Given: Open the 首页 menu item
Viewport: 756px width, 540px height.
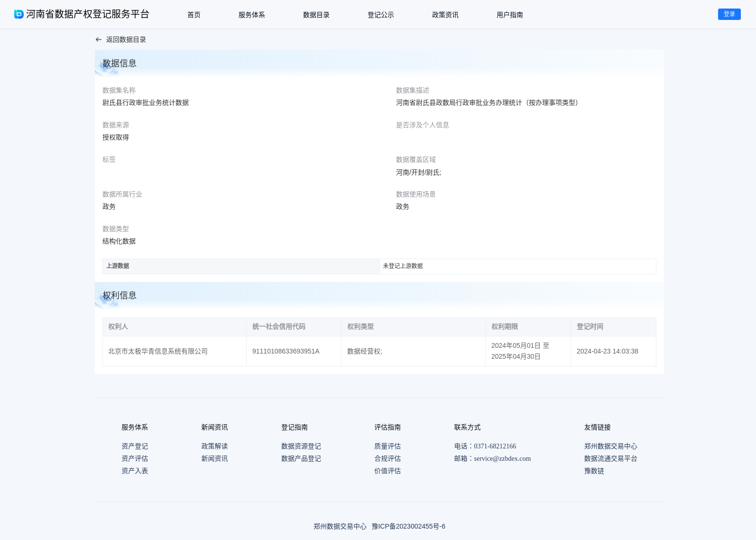Looking at the screenshot, I should (x=194, y=15).
